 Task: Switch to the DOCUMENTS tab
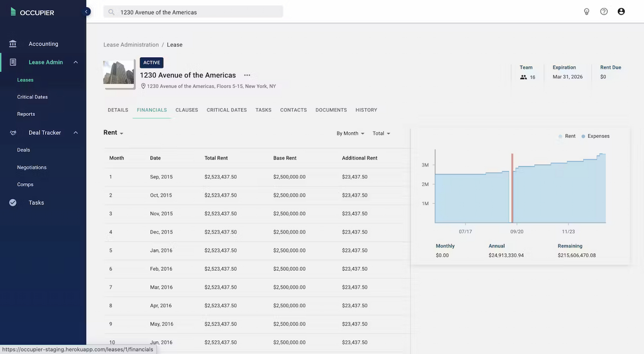331,110
